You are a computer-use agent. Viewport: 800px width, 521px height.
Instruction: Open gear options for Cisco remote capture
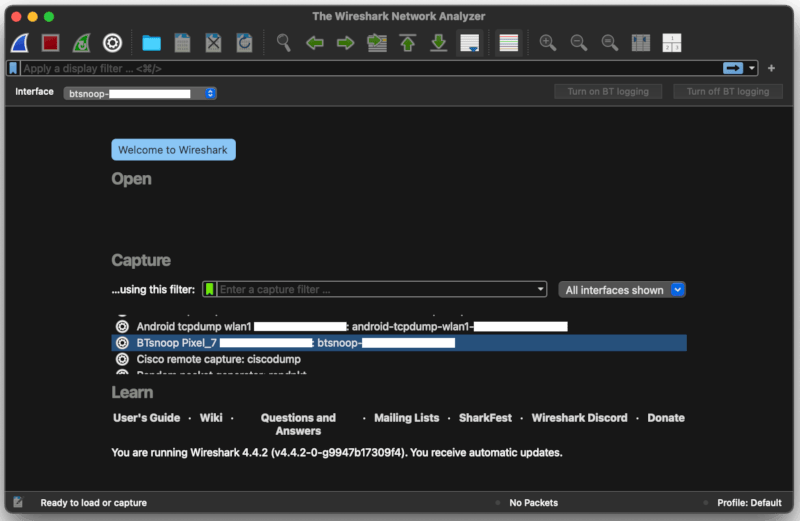click(122, 359)
